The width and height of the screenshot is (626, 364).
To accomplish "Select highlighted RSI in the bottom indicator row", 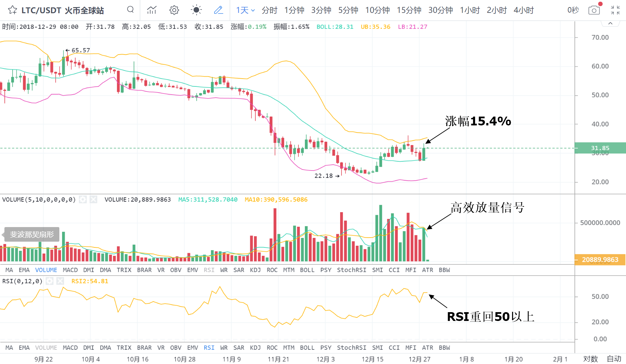I will point(209,347).
